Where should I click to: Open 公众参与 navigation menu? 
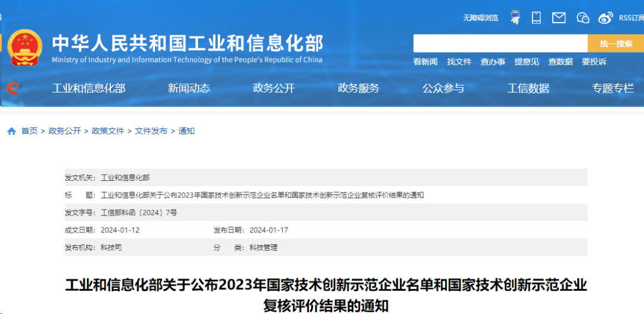444,88
